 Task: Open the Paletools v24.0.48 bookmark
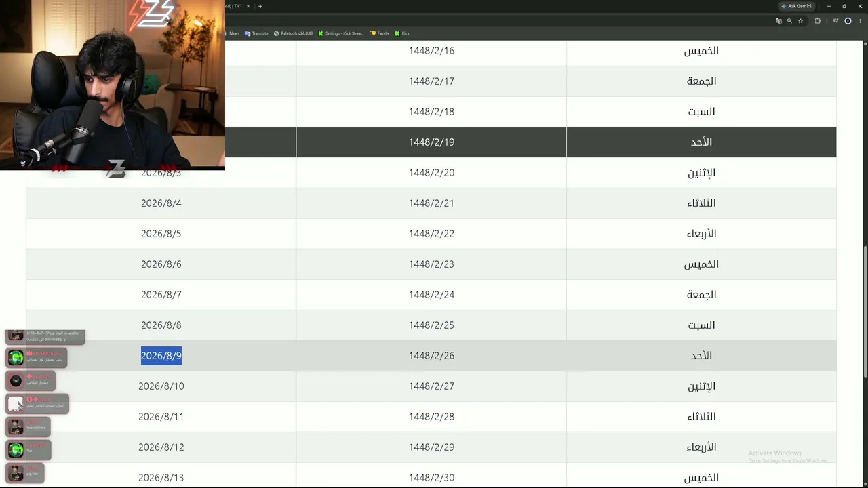point(293,33)
